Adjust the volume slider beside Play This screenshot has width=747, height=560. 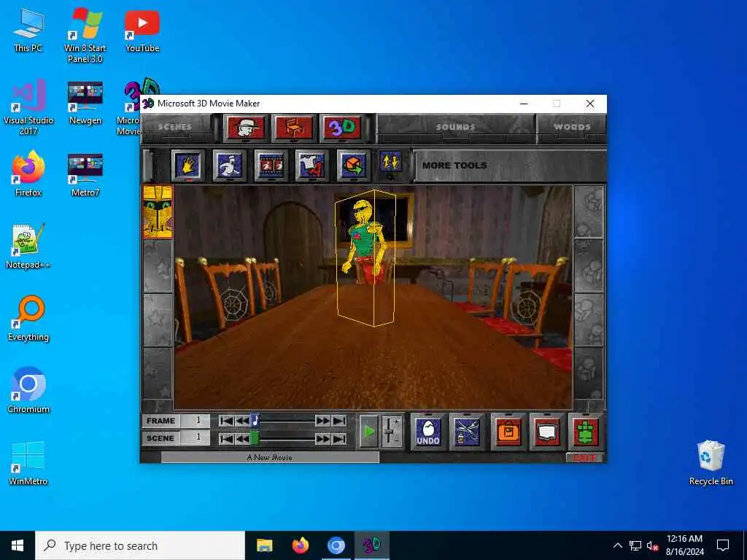coord(391,432)
